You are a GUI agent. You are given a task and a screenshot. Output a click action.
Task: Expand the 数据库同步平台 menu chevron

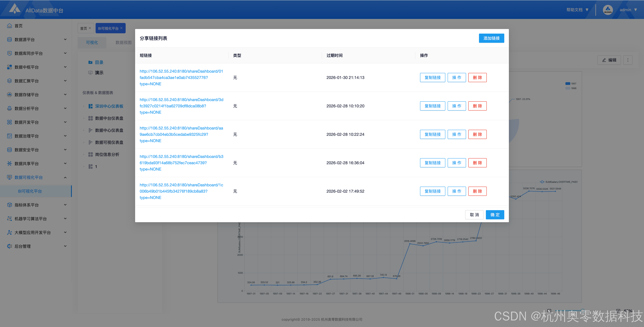[x=65, y=53]
